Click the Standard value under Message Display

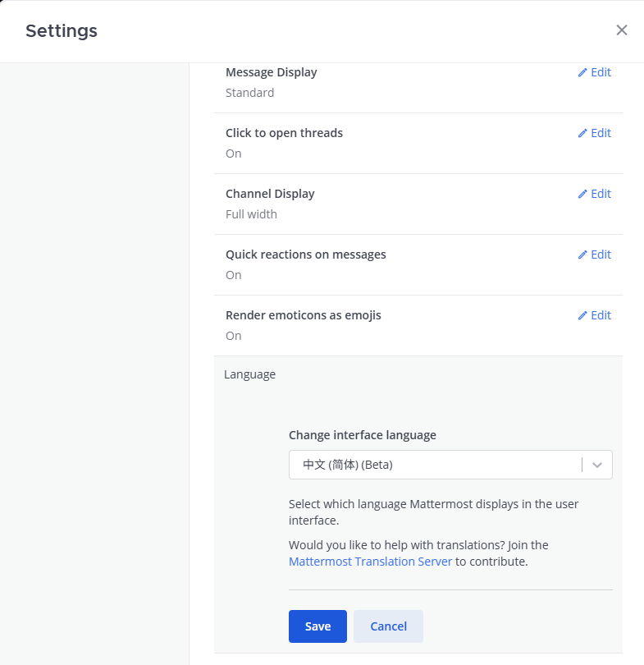[x=249, y=93]
